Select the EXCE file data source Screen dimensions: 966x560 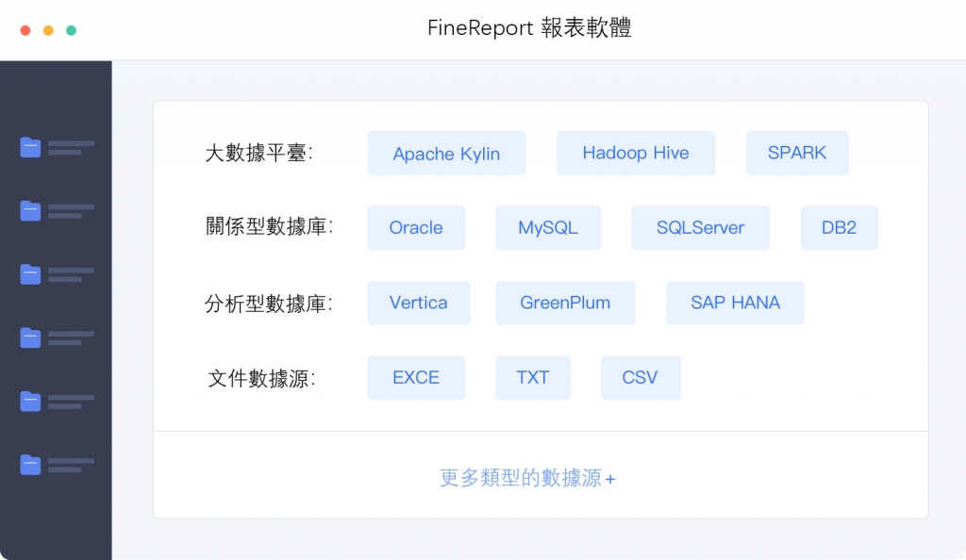pyautogui.click(x=415, y=377)
